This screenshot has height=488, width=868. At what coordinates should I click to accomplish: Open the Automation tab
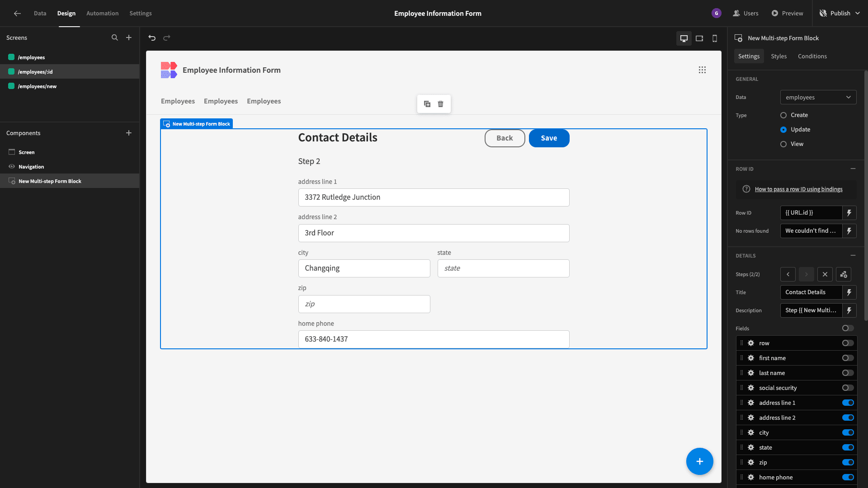[x=103, y=14]
